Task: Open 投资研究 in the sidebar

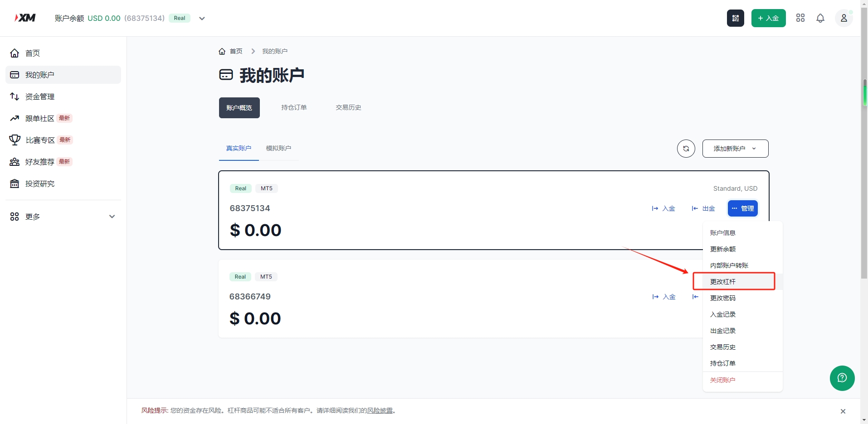Action: tap(63, 183)
